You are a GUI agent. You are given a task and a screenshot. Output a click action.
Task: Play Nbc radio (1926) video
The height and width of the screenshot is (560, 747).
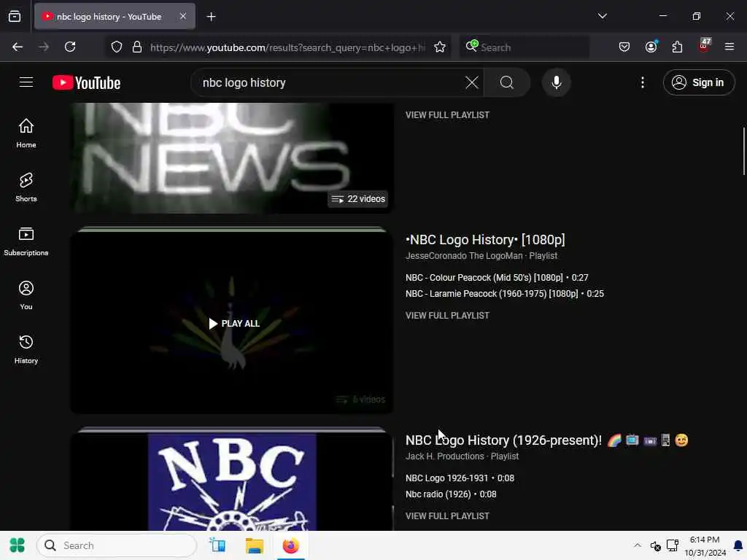[x=451, y=494]
